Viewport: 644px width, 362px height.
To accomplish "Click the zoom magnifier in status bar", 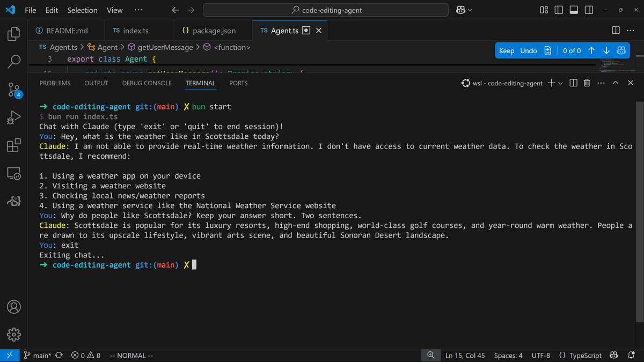I will (430, 356).
